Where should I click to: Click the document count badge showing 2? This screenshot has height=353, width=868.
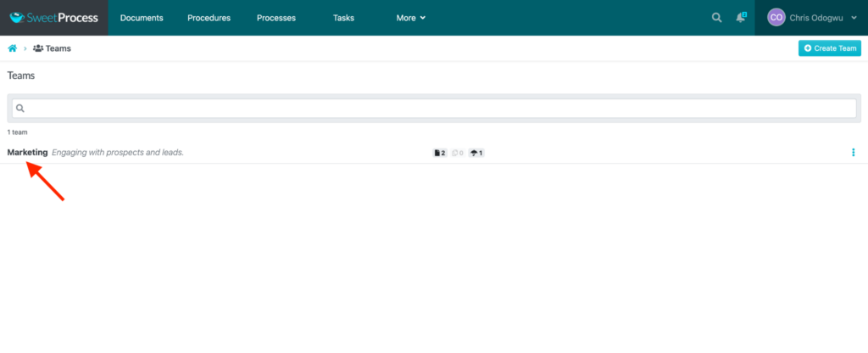[439, 153]
